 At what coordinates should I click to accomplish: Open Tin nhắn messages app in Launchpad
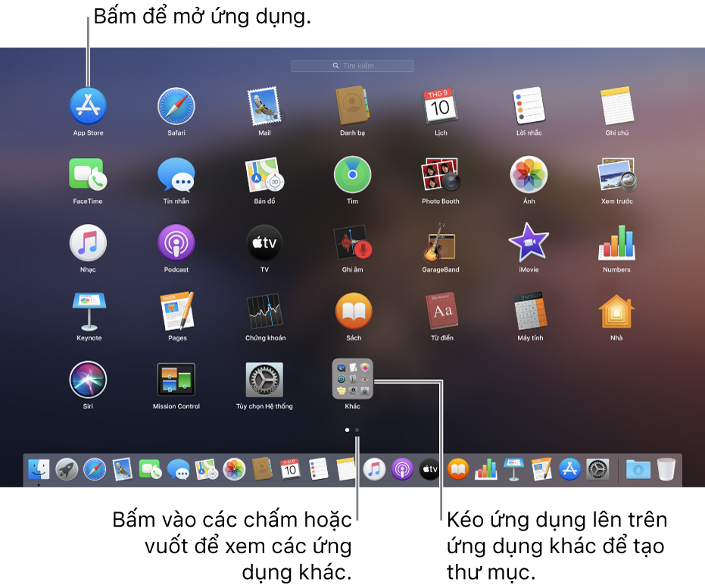[x=176, y=175]
